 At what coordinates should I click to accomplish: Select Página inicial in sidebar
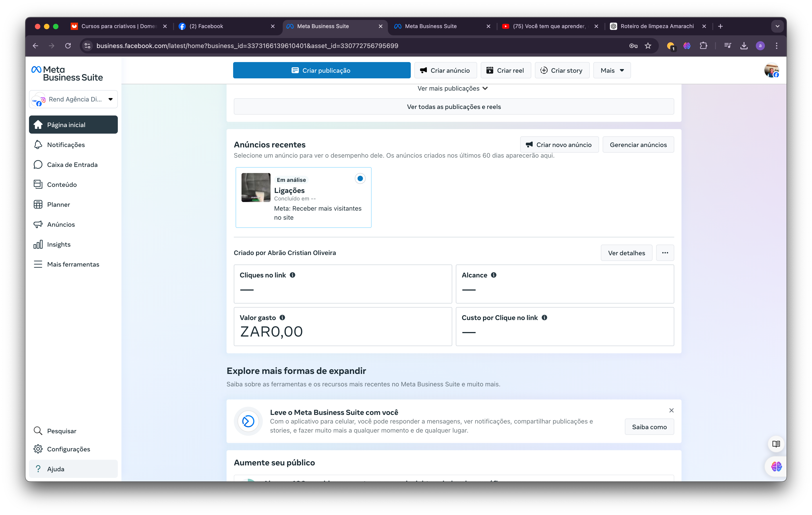(73, 125)
